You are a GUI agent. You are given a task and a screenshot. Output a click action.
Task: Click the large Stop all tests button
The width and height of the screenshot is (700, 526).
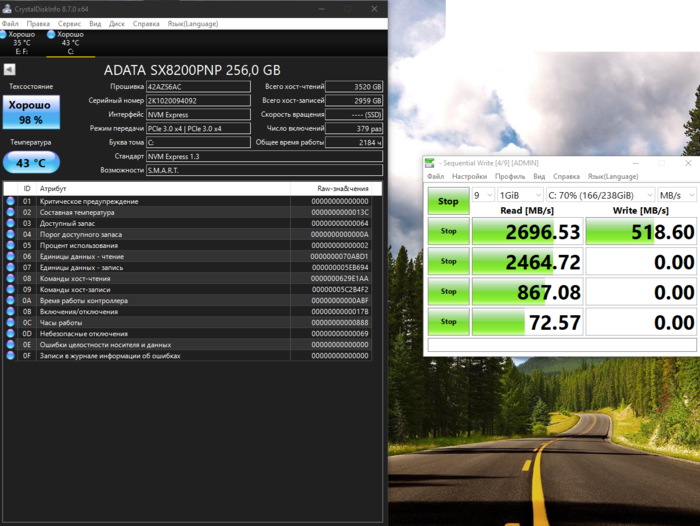pyautogui.click(x=448, y=201)
